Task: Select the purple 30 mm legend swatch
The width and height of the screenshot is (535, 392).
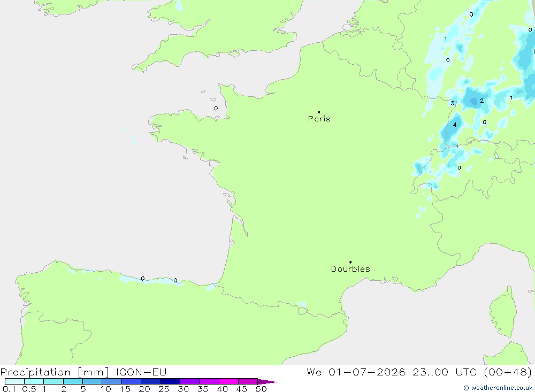Action: [x=189, y=381]
